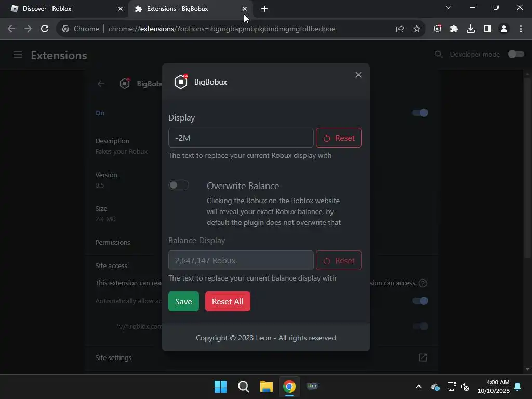
Task: Reset the Balance Display value
Action: point(339,260)
